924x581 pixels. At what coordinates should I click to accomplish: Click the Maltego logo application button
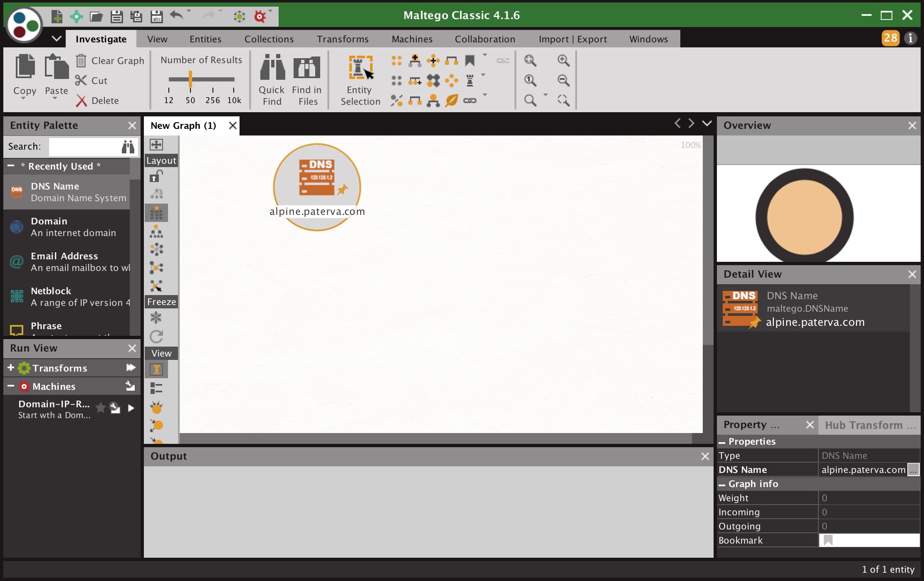(25, 25)
